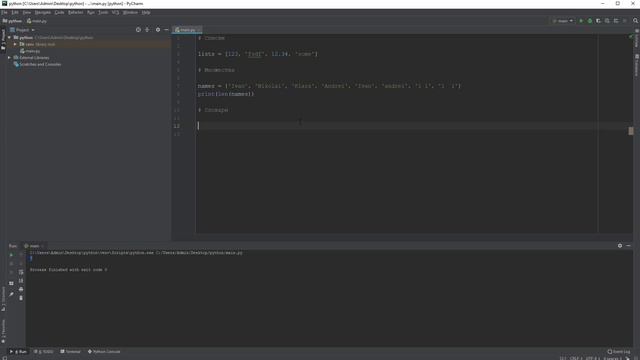Expand External Libraries node

(9, 58)
